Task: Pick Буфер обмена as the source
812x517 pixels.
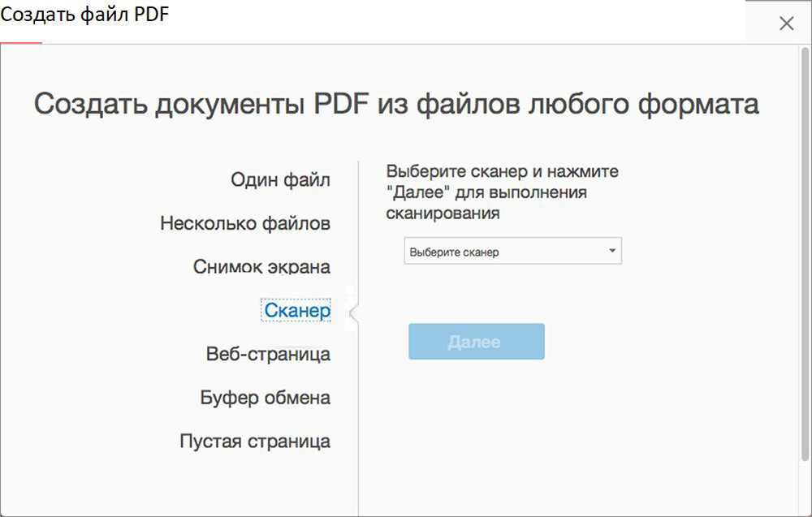Action: point(265,398)
